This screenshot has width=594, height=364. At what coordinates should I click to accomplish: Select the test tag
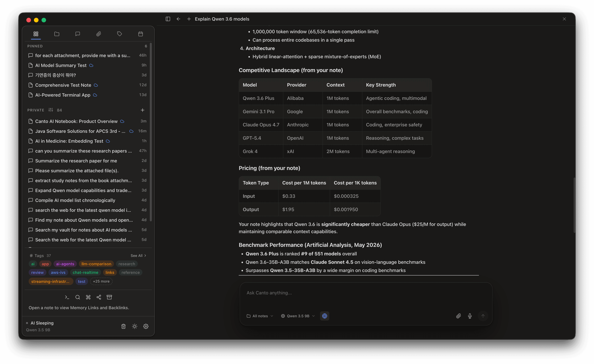point(81,281)
